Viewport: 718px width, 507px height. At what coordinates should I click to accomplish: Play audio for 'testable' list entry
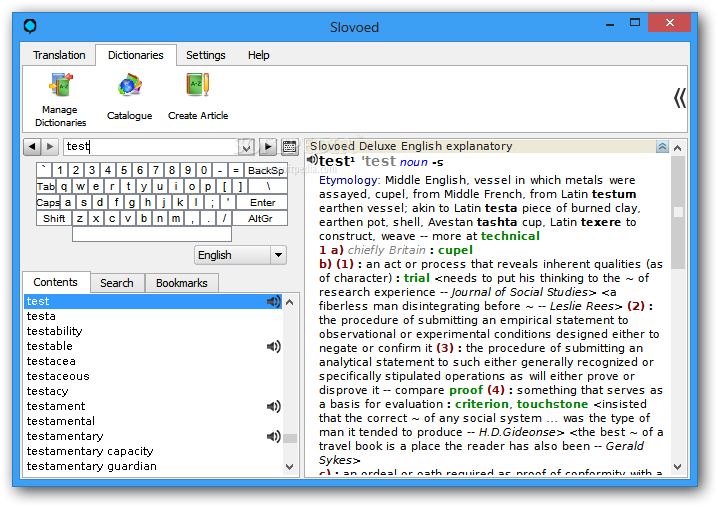273,346
